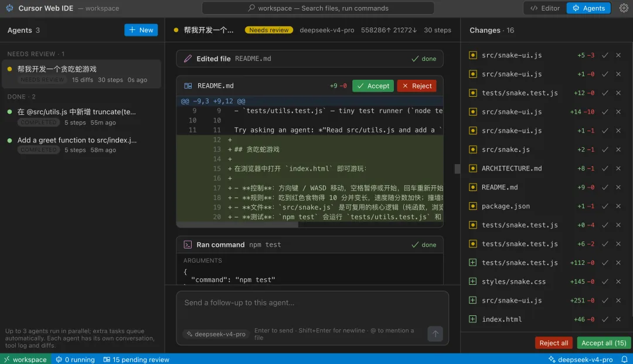Reject styles/snake.css change
633x364 pixels.
[x=618, y=282]
